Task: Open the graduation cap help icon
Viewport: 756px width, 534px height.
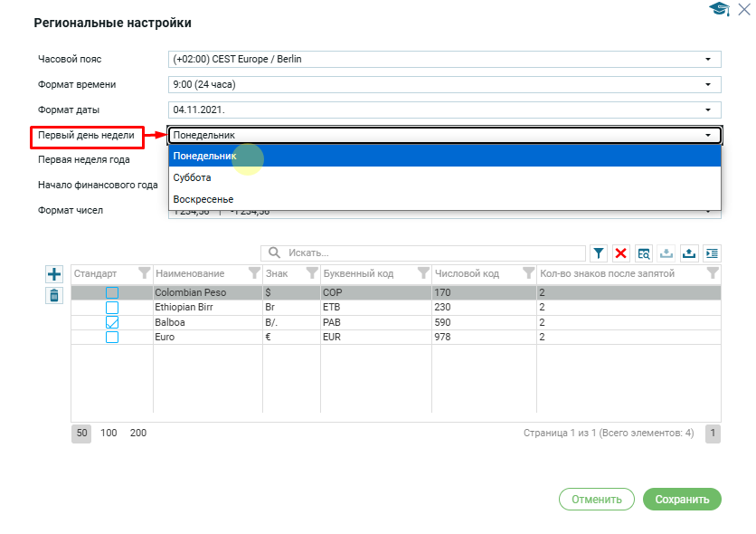Action: coord(720,9)
